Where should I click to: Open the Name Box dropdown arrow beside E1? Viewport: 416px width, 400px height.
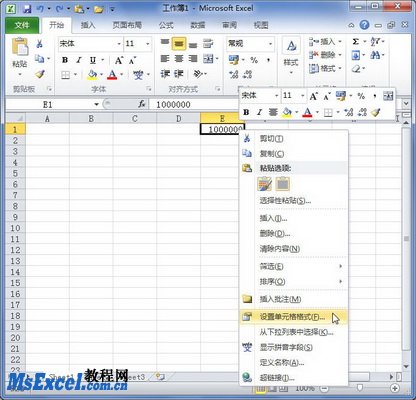96,104
